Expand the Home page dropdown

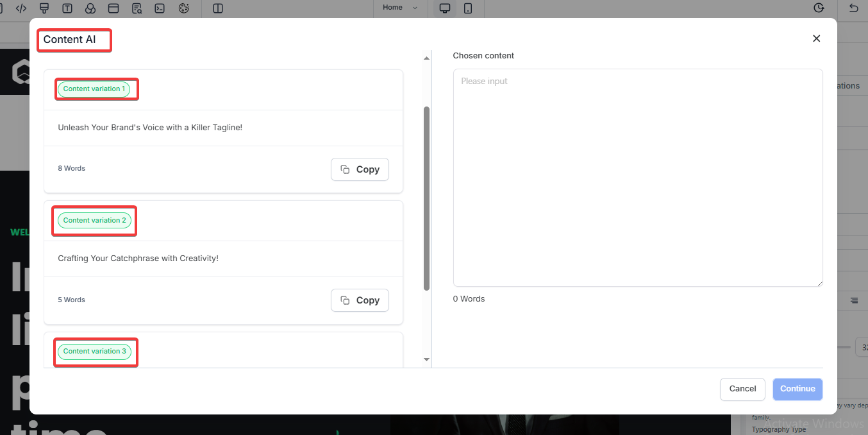400,8
